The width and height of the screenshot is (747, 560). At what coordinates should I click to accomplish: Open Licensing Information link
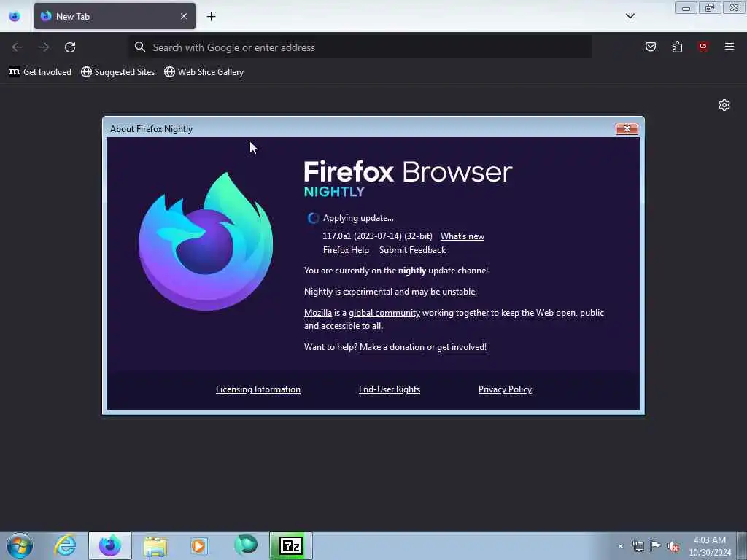[258, 389]
